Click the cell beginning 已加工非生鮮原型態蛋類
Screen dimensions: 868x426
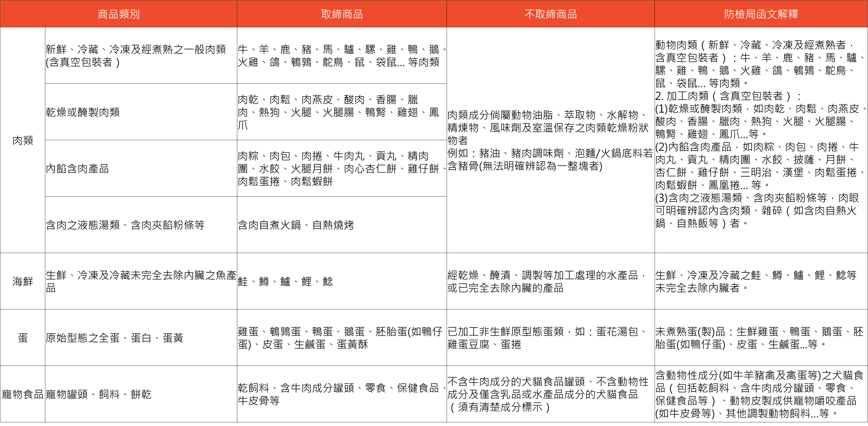pos(551,337)
